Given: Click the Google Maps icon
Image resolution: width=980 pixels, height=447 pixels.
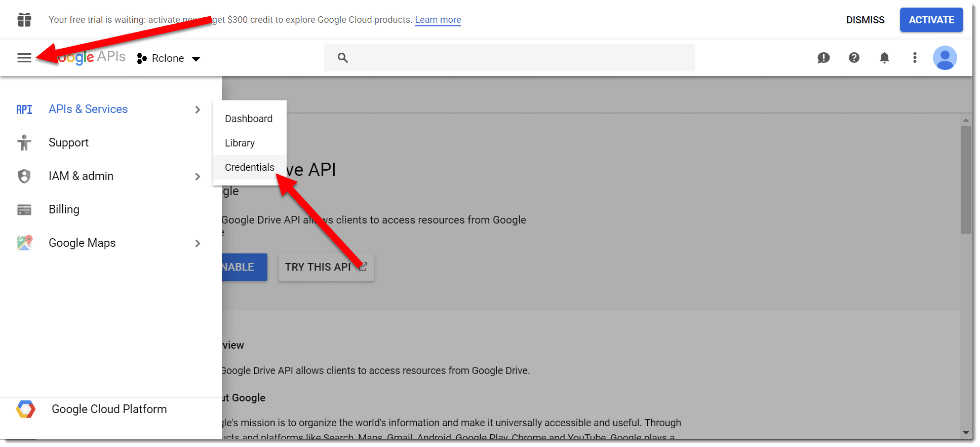Looking at the screenshot, I should [x=24, y=243].
